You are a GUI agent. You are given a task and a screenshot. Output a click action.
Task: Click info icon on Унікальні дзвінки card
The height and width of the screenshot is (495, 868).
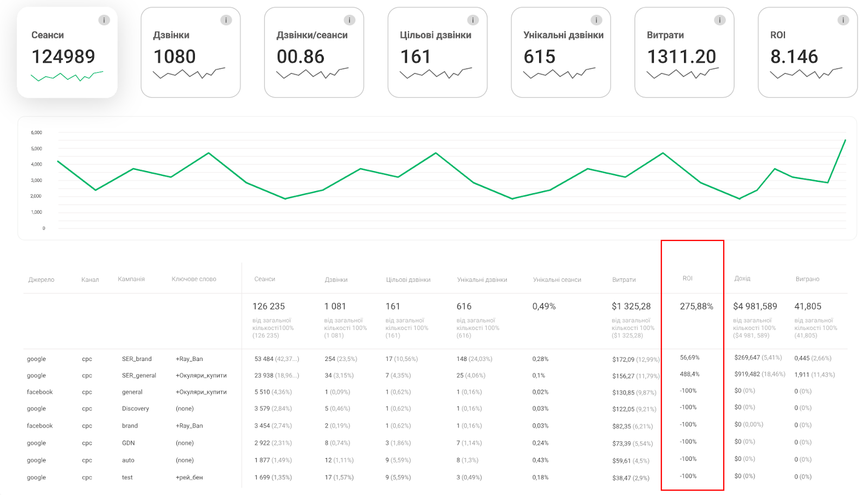tap(596, 20)
